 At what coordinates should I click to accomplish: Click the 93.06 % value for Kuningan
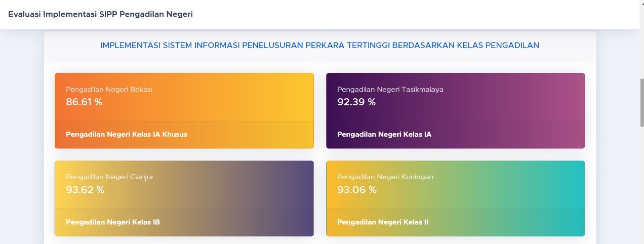click(x=357, y=190)
